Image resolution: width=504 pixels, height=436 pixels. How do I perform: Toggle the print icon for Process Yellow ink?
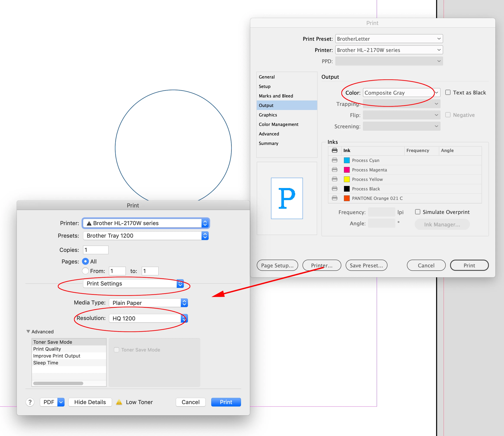point(335,179)
